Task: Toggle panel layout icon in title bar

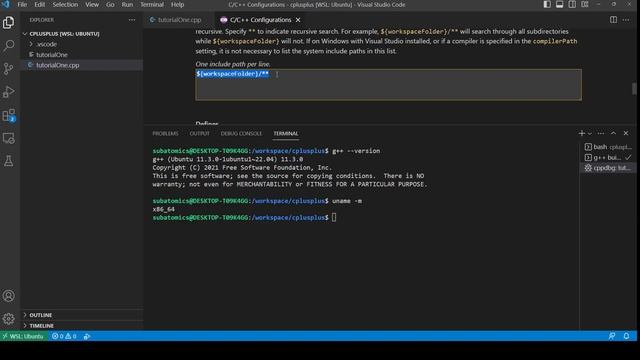Action: pyautogui.click(x=560, y=4)
